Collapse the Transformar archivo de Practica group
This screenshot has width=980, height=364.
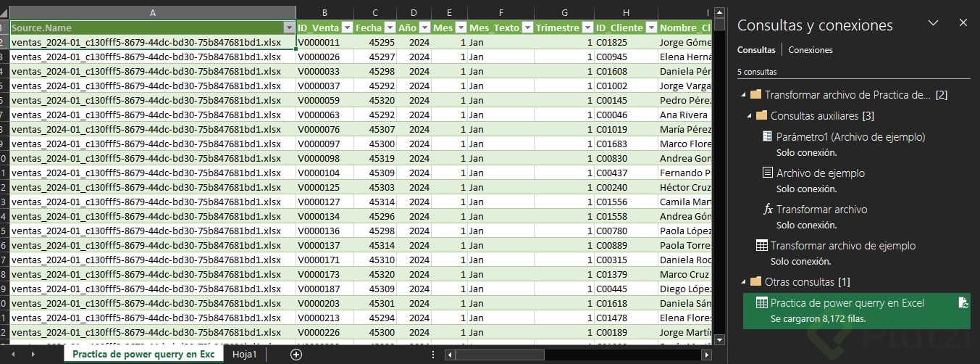[742, 96]
